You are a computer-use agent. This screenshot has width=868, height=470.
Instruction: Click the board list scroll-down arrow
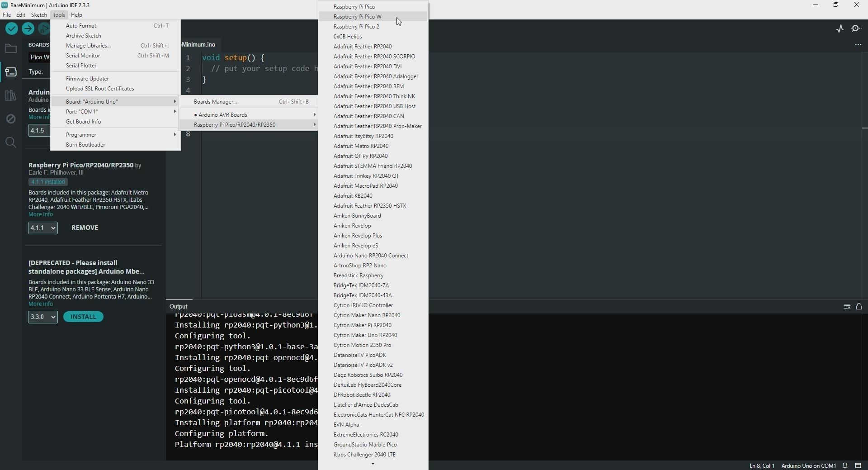click(x=373, y=464)
